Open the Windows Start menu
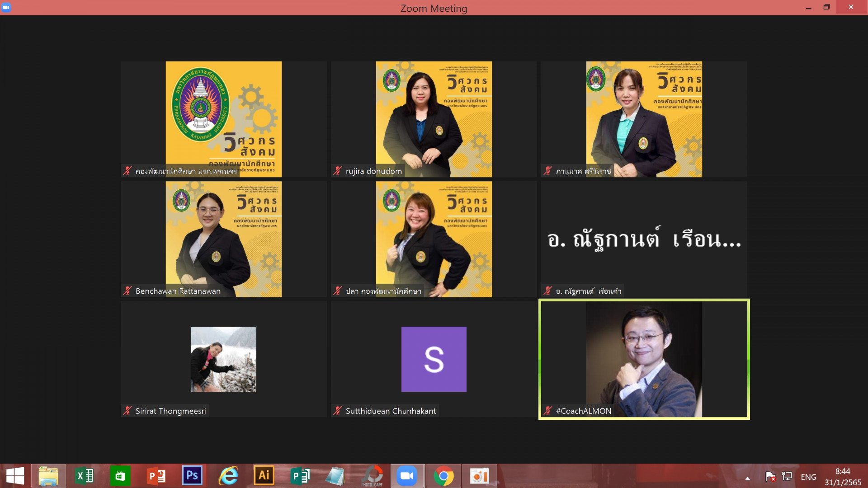The width and height of the screenshot is (868, 488). click(15, 476)
